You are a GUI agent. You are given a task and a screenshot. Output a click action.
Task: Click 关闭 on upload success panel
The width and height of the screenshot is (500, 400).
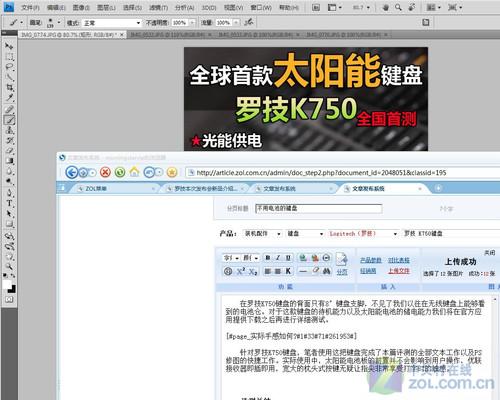[489, 253]
